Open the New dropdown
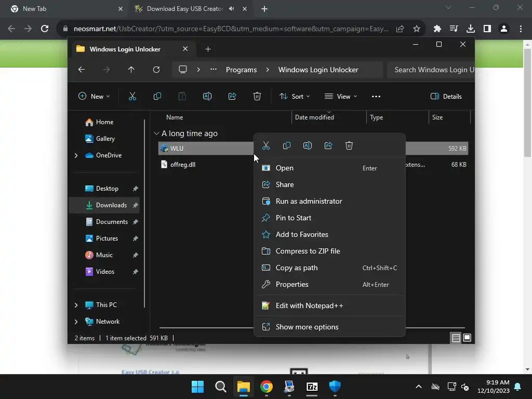The image size is (532, 399). tap(94, 96)
